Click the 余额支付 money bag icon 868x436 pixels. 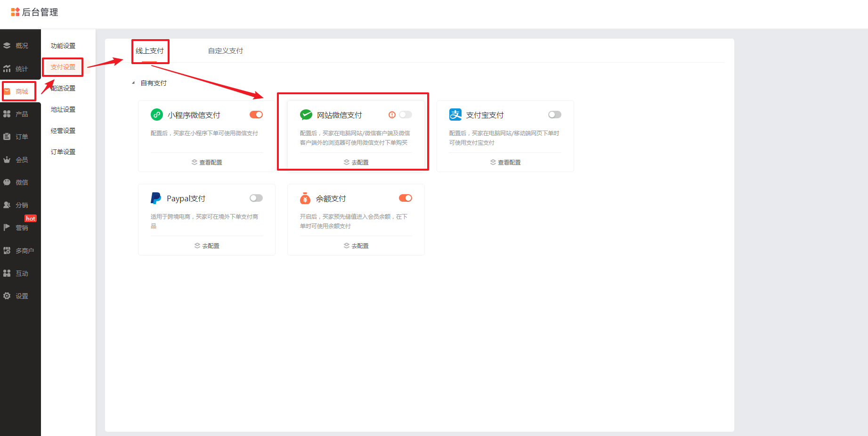(x=305, y=198)
